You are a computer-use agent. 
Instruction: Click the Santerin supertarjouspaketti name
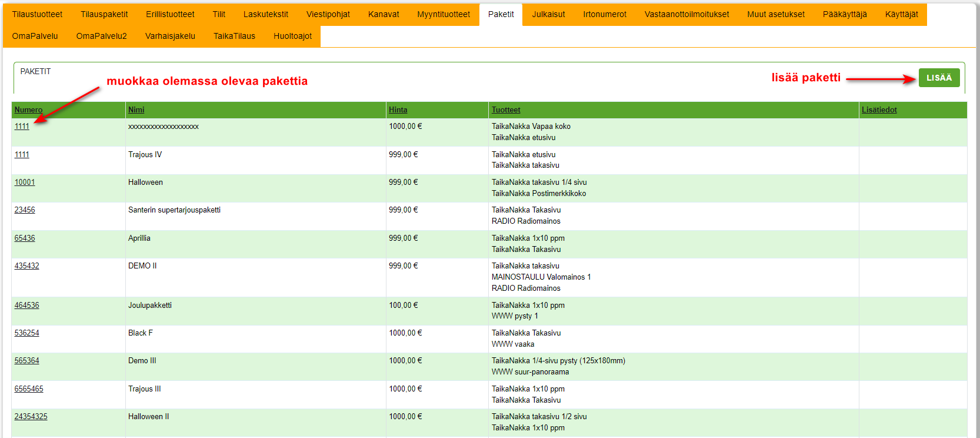(x=174, y=210)
